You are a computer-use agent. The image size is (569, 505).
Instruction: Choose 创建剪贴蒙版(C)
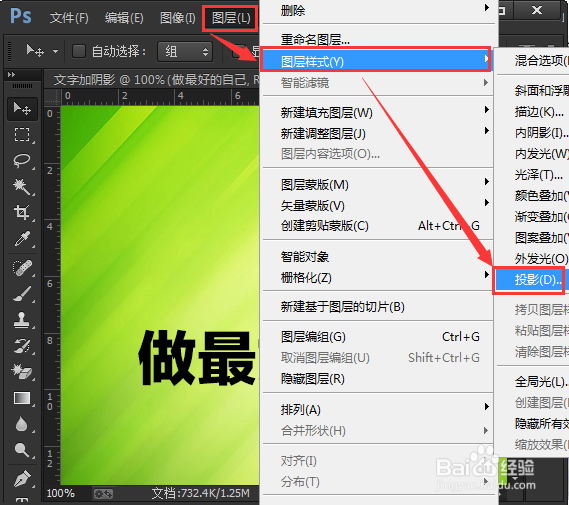(377, 226)
